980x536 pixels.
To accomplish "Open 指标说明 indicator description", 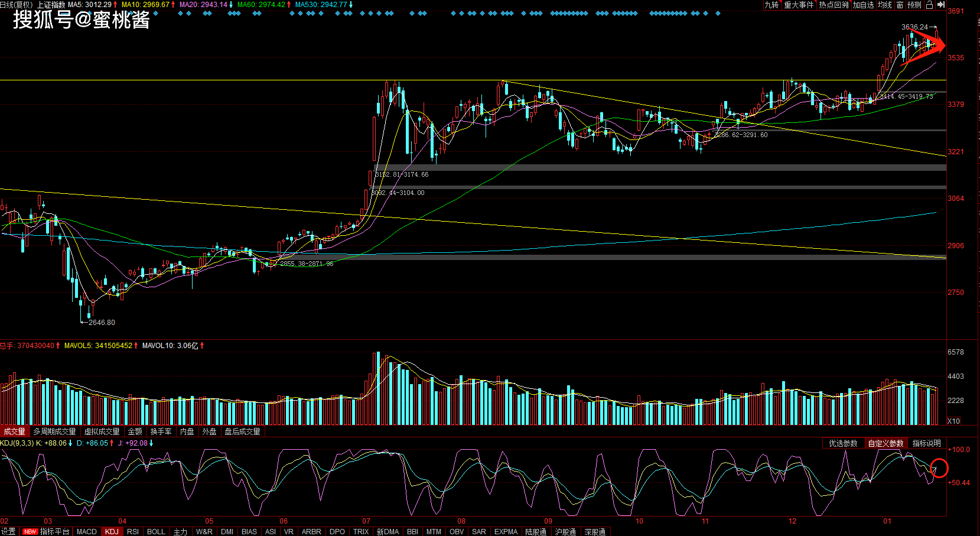I will pos(926,443).
